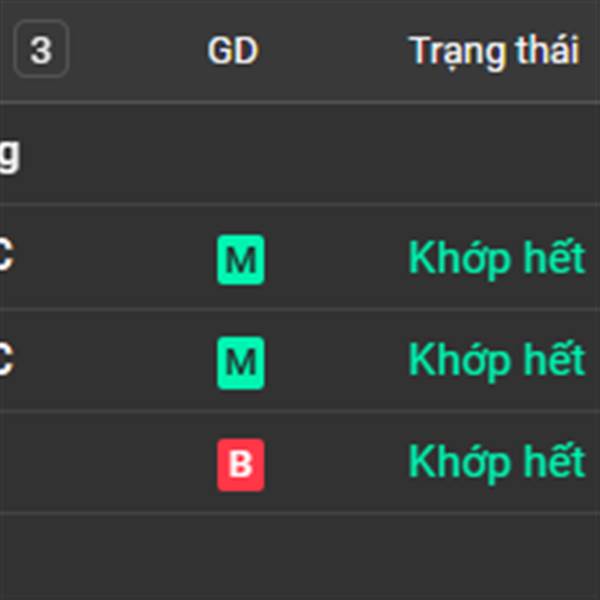Select the sell order row's empty left cell

click(x=60, y=463)
